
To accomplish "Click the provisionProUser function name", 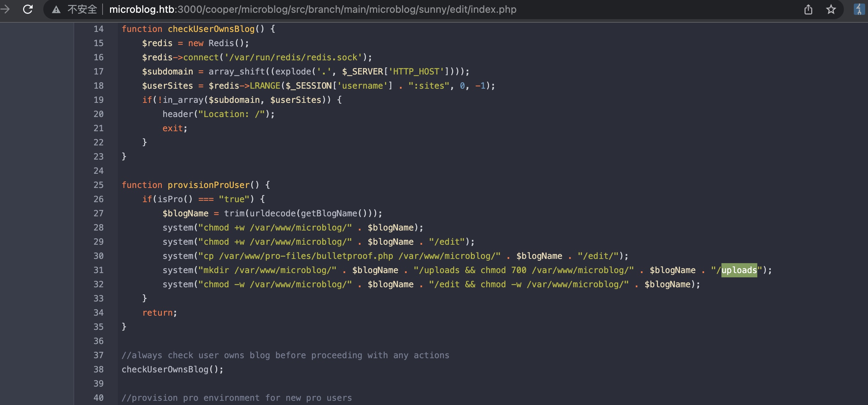I will [209, 185].
